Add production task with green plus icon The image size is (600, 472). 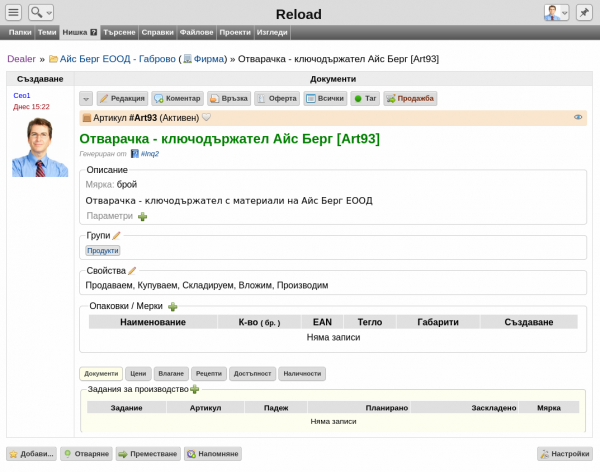(x=194, y=389)
